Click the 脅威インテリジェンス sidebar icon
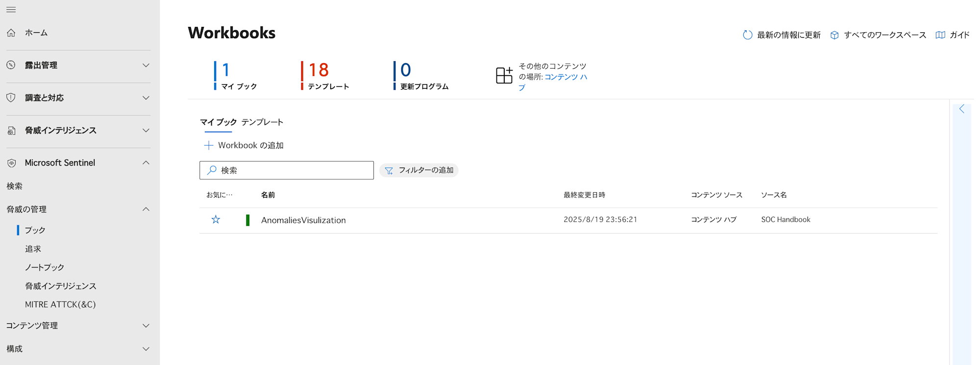 click(x=11, y=130)
